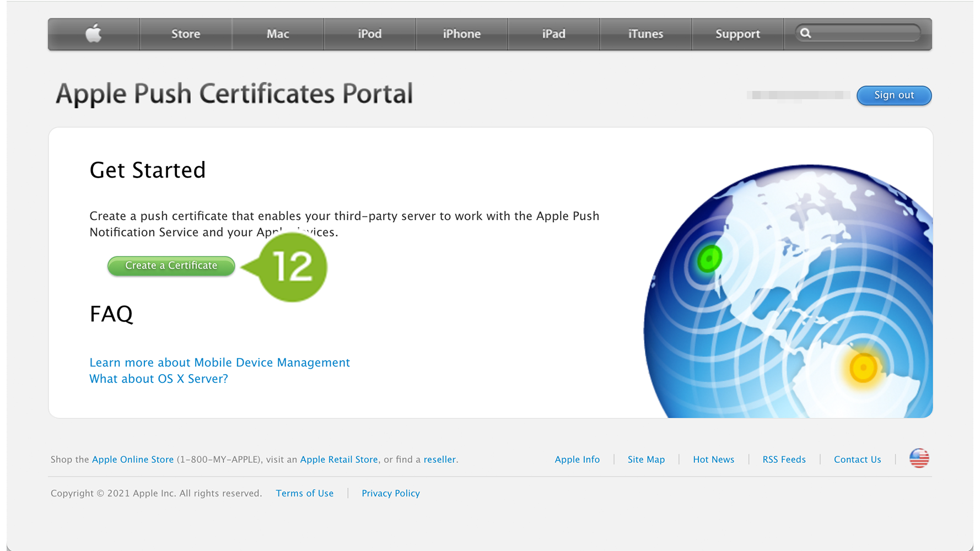Click the US flag country icon
Screen dimensions: 980x551
919,458
